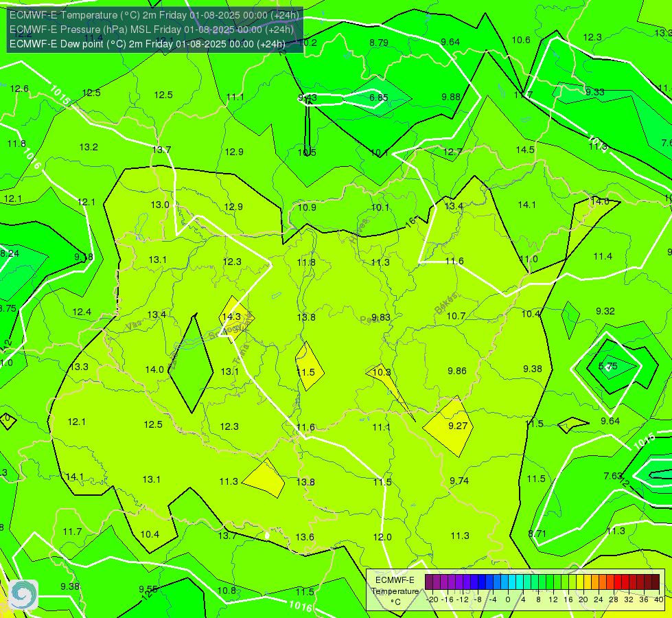Click the 11.0 dew point value
The image size is (672, 618).
click(x=529, y=259)
